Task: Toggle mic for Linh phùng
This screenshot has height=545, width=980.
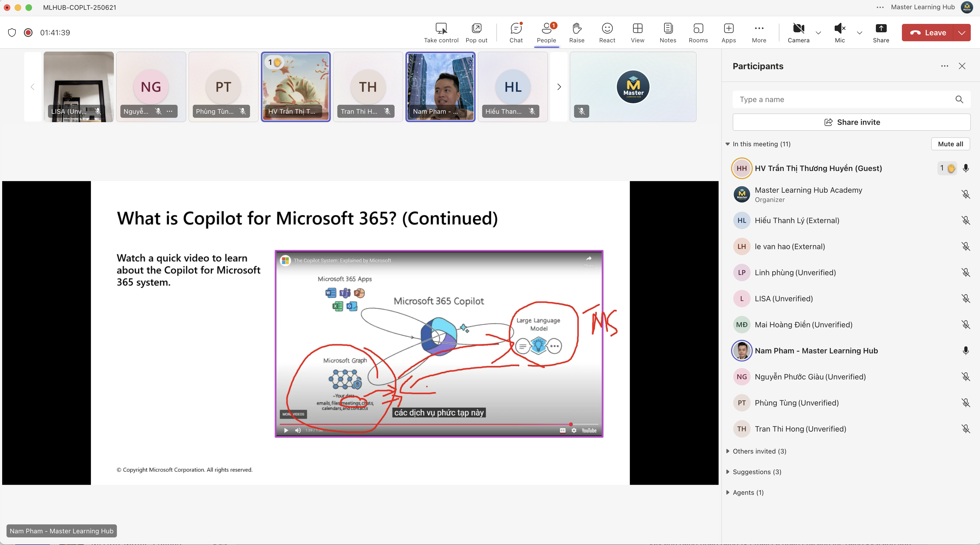Action: pyautogui.click(x=966, y=272)
